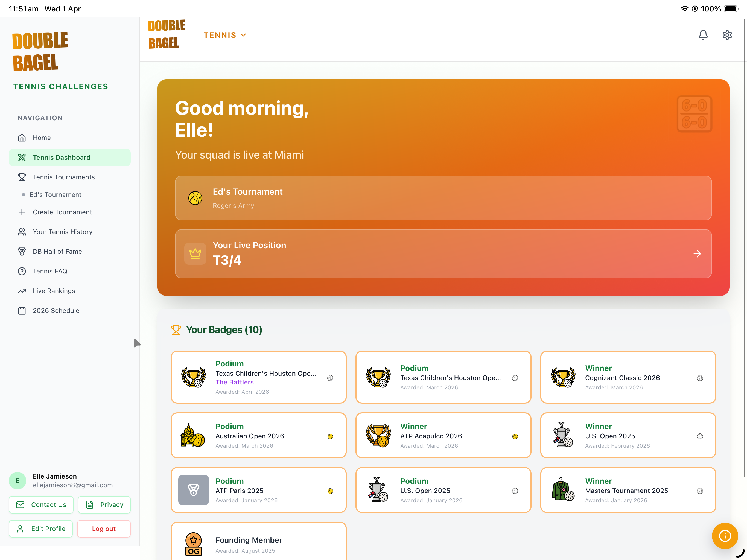The height and width of the screenshot is (560, 747).
Task: Click the DB Hall of Fame medal icon
Action: pos(22,251)
